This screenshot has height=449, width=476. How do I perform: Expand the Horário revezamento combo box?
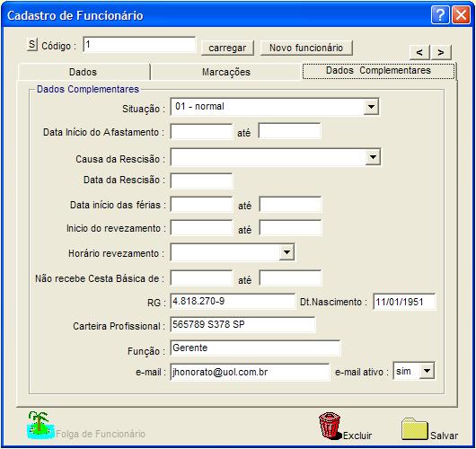pyautogui.click(x=286, y=252)
